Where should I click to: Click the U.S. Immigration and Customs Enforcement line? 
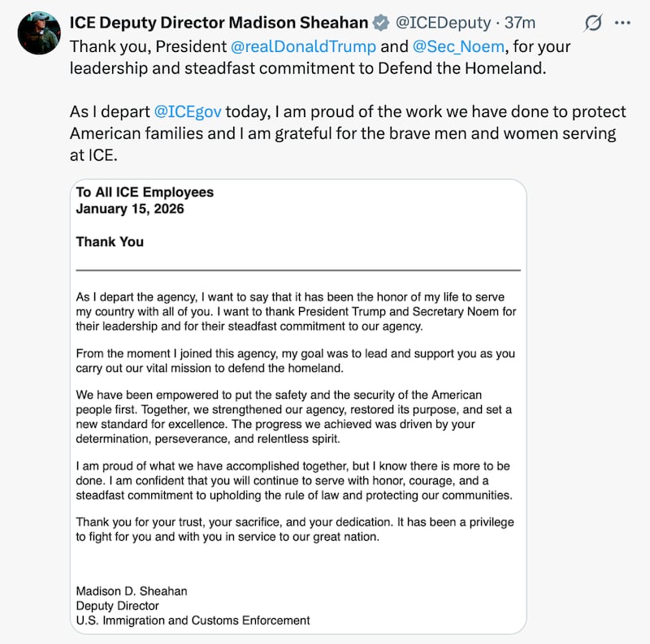coord(193,620)
